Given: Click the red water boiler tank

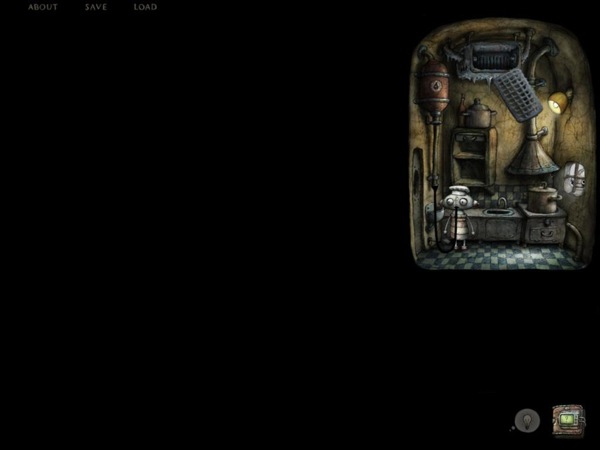Looking at the screenshot, I should [434, 88].
